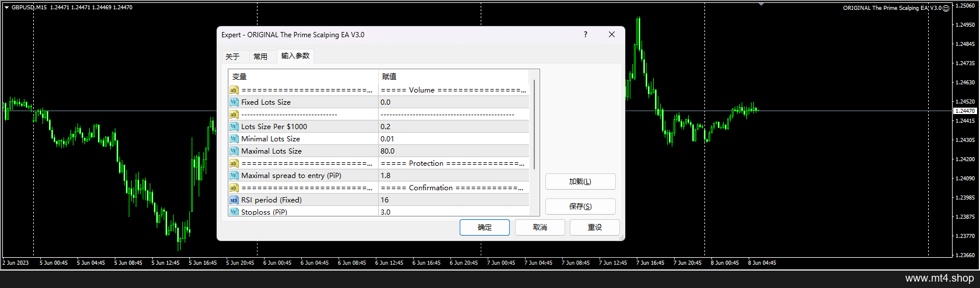Click the ab icon of the dashed-line row
The width and height of the screenshot is (980, 288).
[234, 115]
